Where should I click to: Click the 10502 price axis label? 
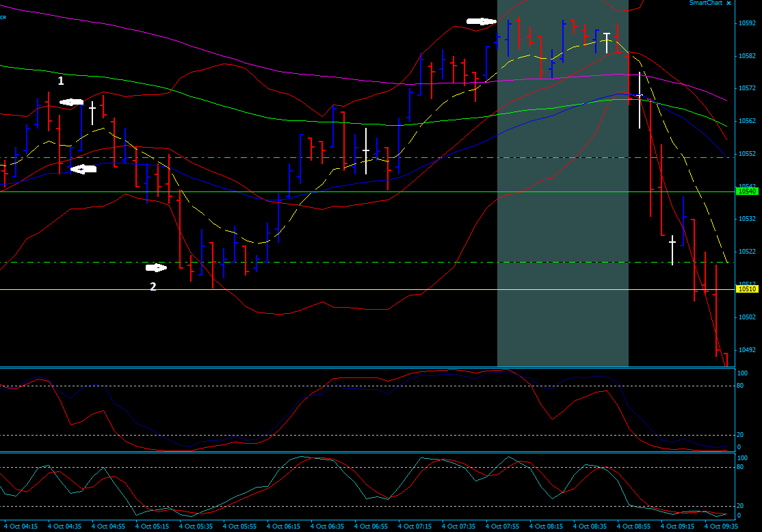pyautogui.click(x=747, y=317)
